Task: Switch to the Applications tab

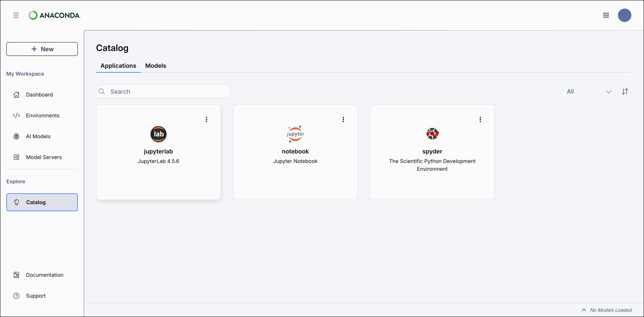Action: pos(118,66)
